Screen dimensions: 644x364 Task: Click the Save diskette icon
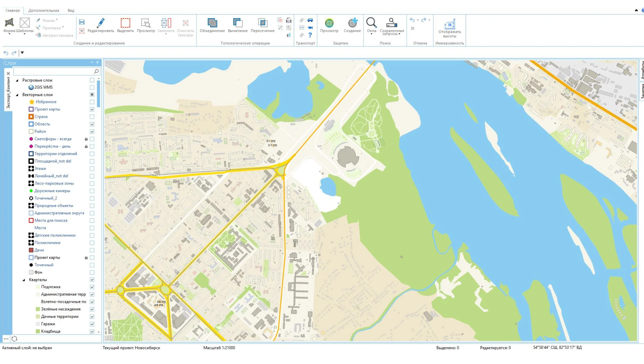82,22
